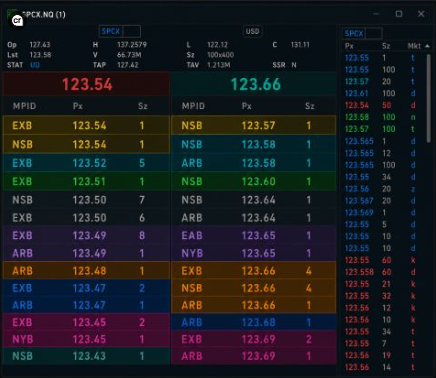This screenshot has width=436, height=378.
Task: Click the Px header in the time and sales list
Action: pyautogui.click(x=349, y=46)
